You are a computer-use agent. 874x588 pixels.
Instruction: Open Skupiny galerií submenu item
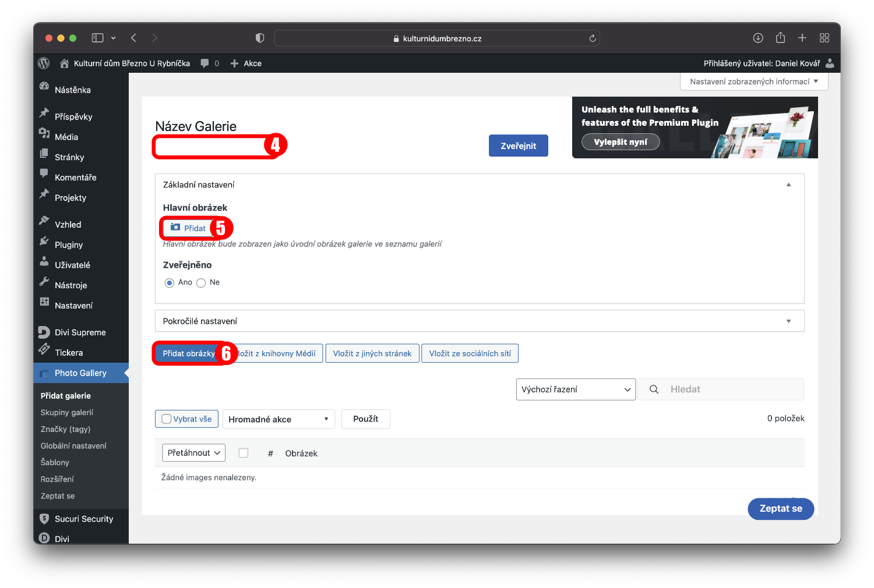coord(67,412)
